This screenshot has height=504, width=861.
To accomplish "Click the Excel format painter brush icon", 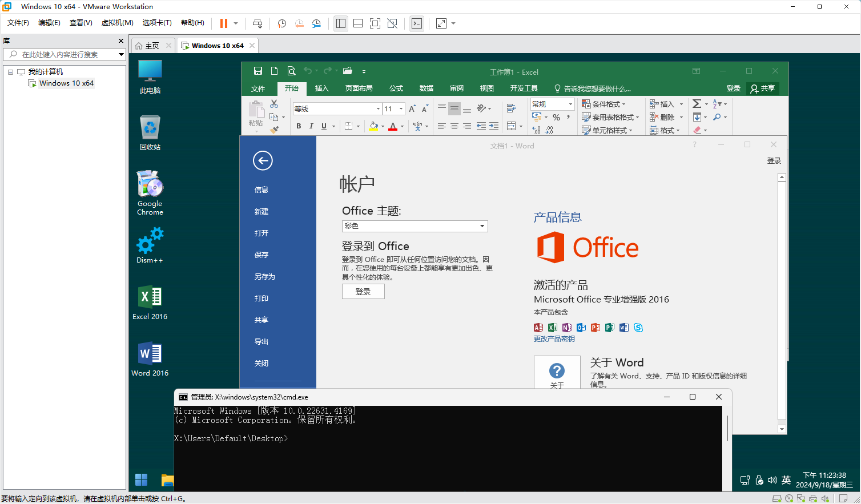I will 274,130.
